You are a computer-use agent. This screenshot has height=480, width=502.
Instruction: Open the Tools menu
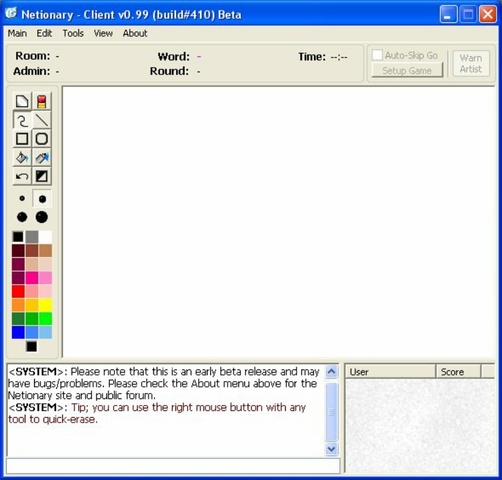coord(73,33)
